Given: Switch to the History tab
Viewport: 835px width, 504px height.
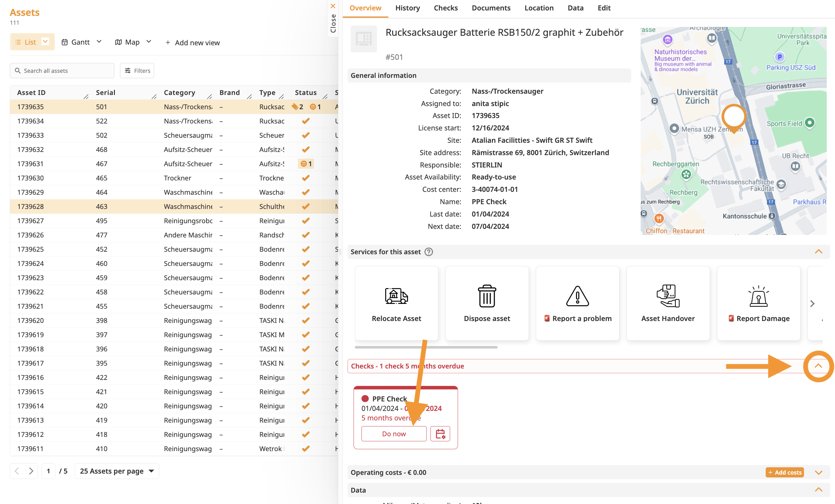Looking at the screenshot, I should point(407,8).
